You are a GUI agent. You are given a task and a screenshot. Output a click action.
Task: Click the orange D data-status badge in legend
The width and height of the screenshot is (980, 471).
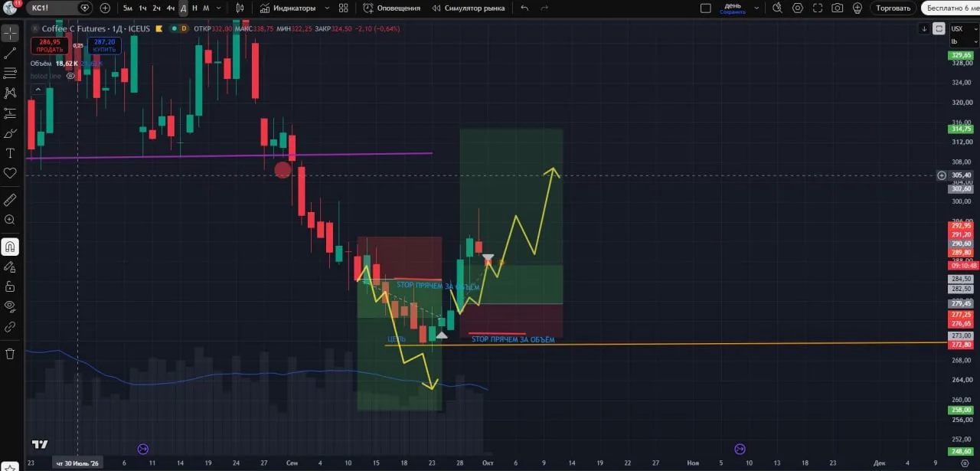tap(185, 28)
